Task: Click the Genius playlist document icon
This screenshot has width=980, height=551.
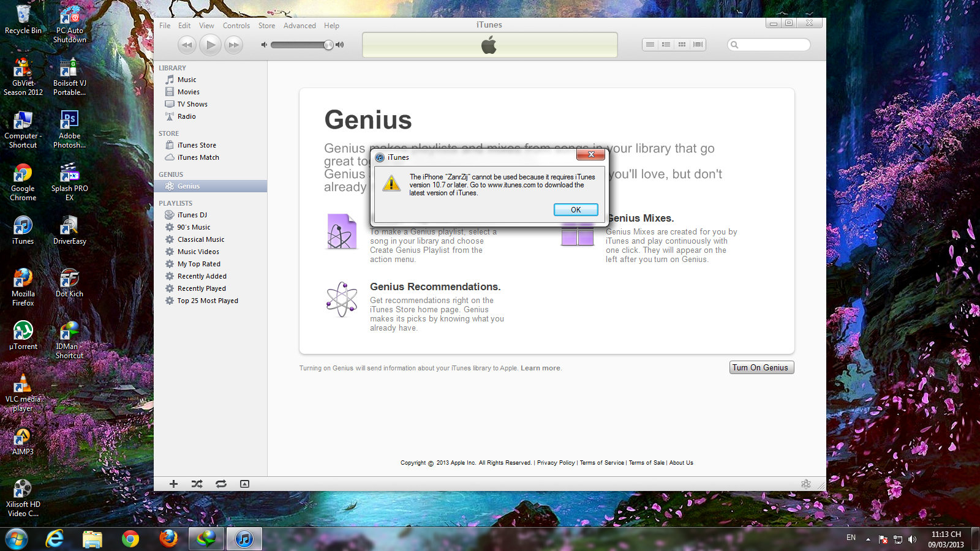Action: click(x=342, y=231)
